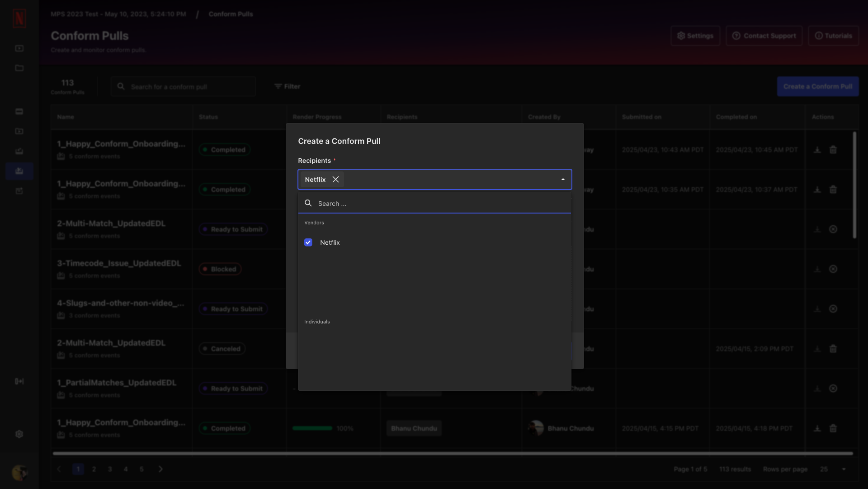Open the Tutorials button

pos(833,36)
